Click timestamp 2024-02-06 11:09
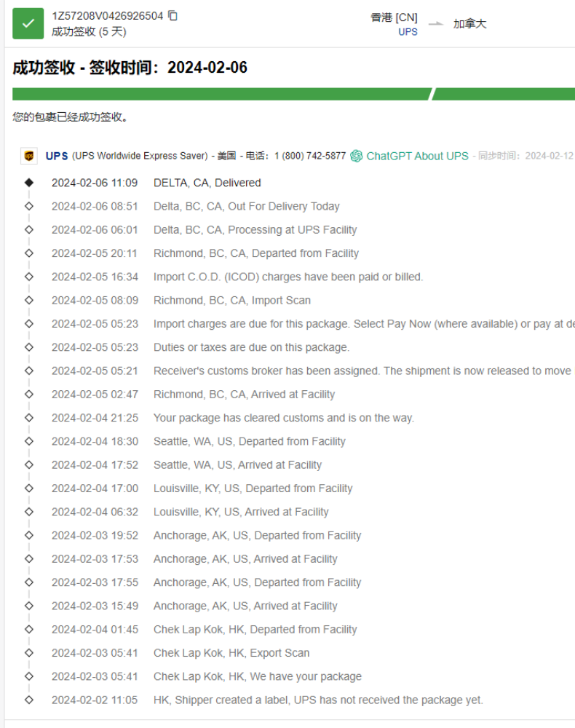The height and width of the screenshot is (728, 575). [95, 183]
